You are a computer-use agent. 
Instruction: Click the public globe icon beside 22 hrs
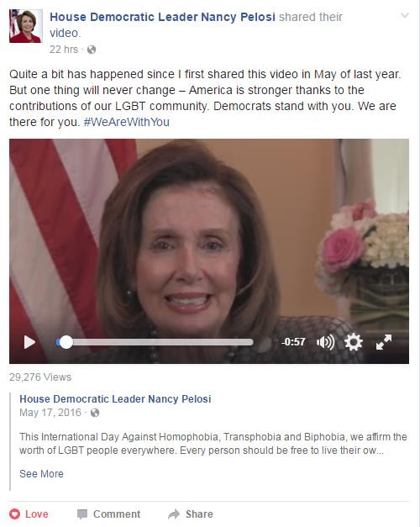tap(92, 50)
